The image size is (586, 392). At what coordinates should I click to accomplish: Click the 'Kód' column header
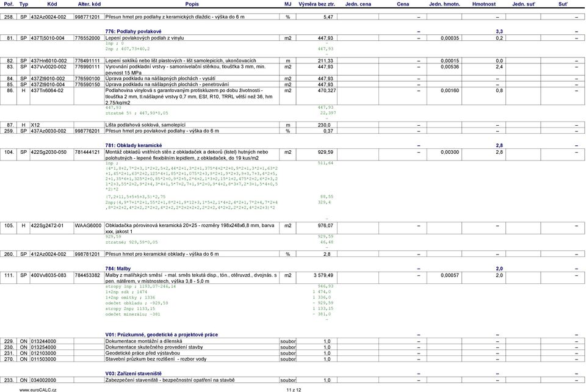pyautogui.click(x=52, y=4)
